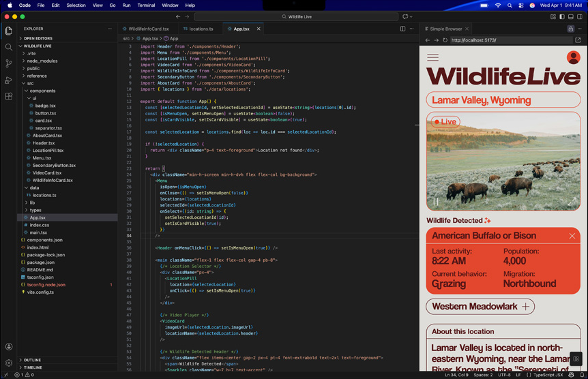588x379 pixels.
Task: Click the Manage gear icon
Action: click(x=9, y=363)
